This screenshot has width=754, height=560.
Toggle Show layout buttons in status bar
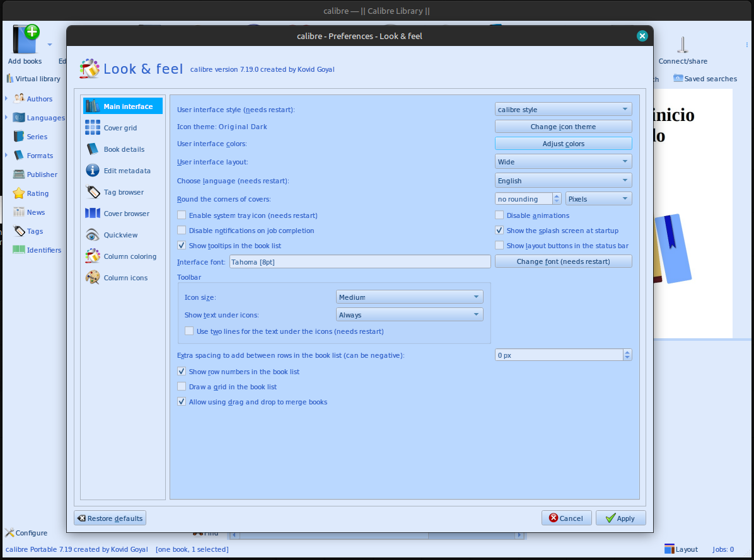coord(500,246)
